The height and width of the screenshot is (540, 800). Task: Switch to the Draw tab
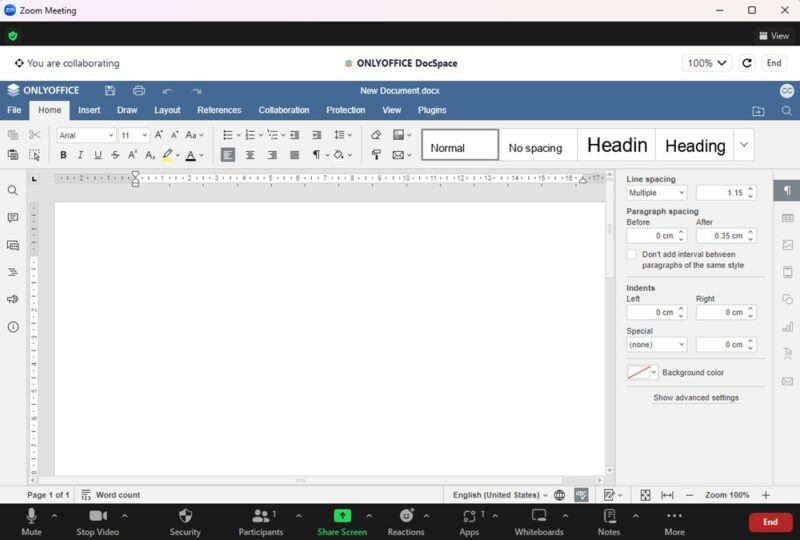pos(127,110)
